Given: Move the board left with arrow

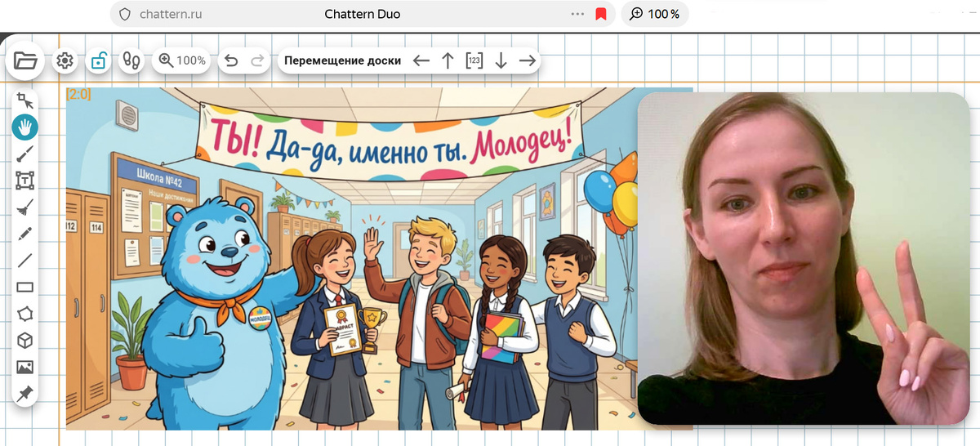Looking at the screenshot, I should pos(421,60).
